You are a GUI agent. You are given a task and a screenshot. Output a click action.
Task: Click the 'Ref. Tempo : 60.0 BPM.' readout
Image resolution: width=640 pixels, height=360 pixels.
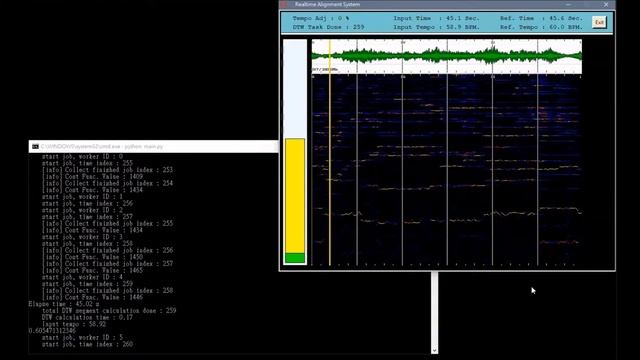pos(541,27)
